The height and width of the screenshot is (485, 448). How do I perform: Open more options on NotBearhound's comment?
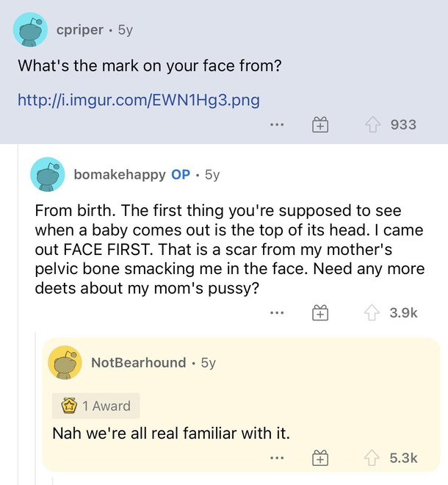click(276, 458)
